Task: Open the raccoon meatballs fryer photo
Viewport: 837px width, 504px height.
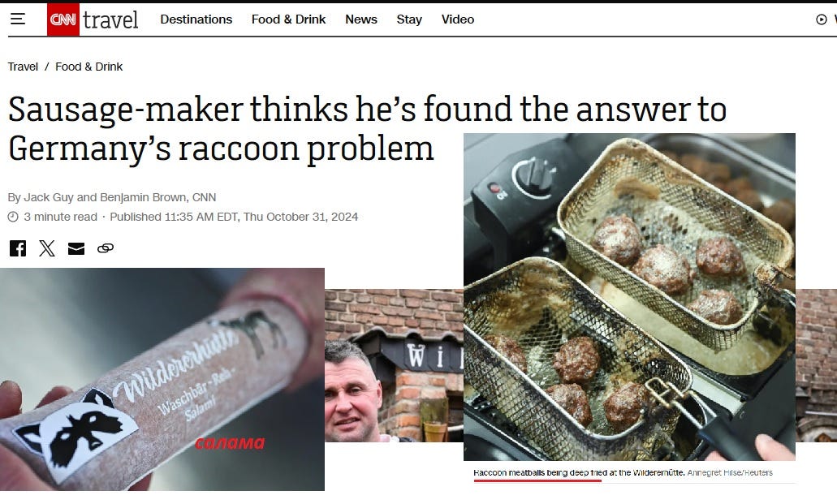Action: click(x=629, y=297)
